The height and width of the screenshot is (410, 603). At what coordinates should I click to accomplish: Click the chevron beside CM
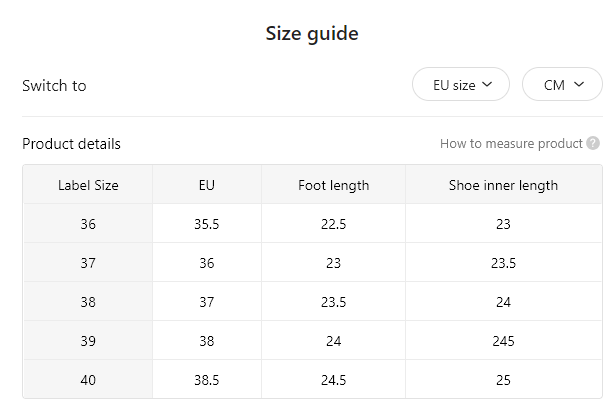[x=579, y=84]
